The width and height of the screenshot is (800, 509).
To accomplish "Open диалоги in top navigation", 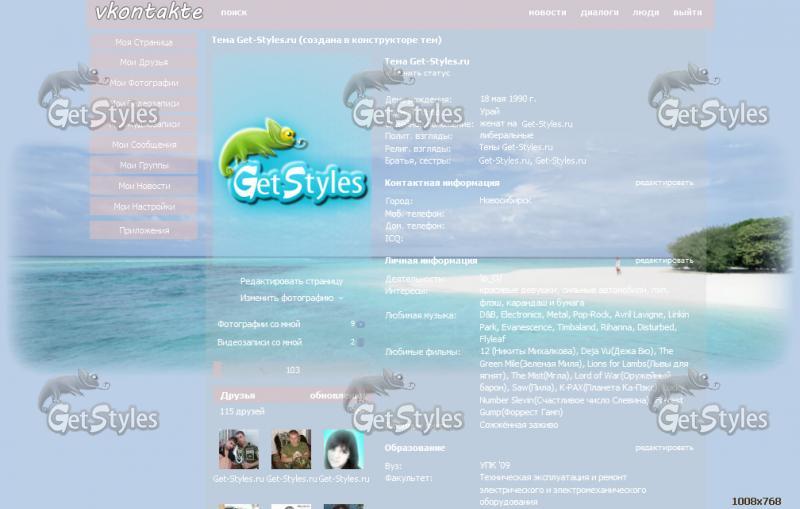I will tap(599, 12).
